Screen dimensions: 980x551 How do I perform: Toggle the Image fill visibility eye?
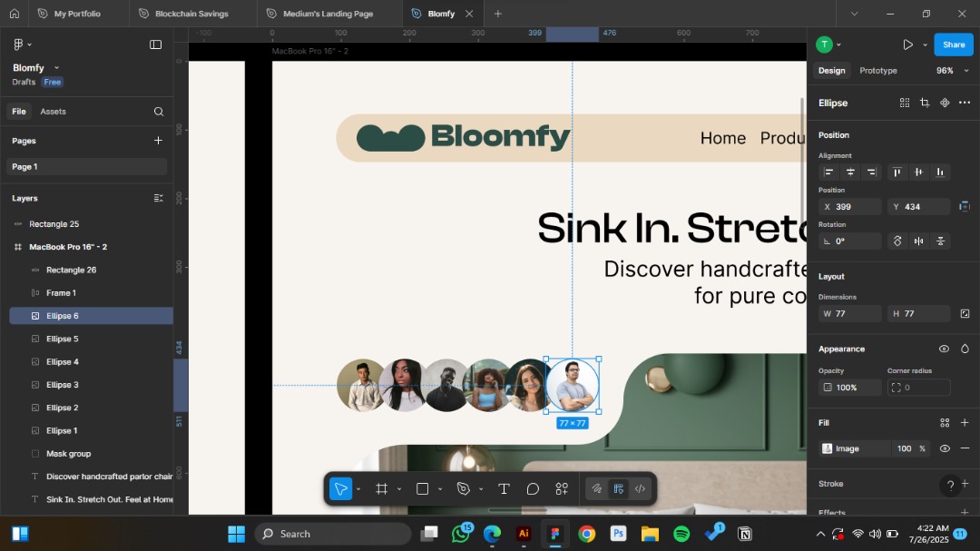point(945,448)
